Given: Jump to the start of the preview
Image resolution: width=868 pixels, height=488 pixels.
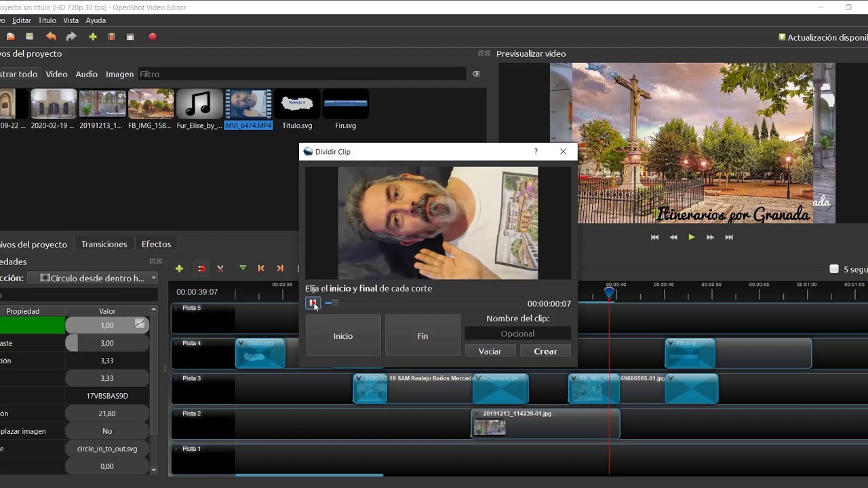Looking at the screenshot, I should [x=654, y=237].
